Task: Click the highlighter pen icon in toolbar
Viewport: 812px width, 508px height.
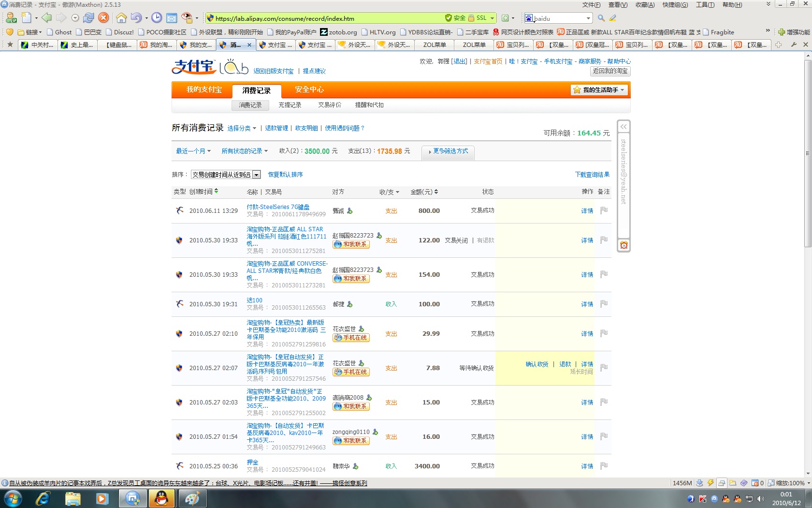Action: 612,18
